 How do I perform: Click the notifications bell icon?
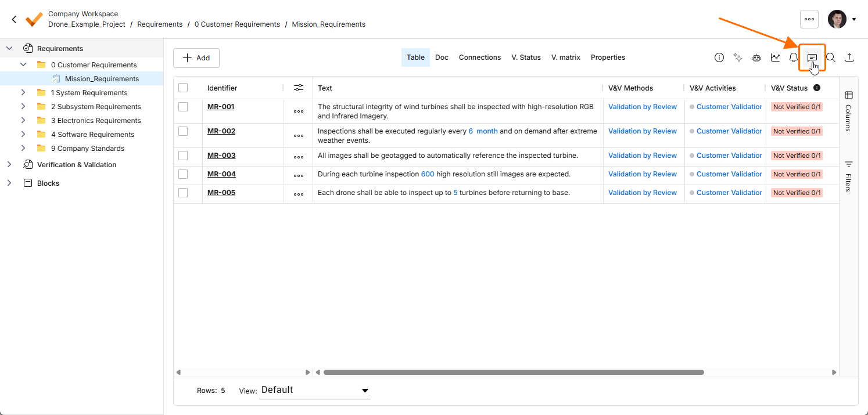794,57
